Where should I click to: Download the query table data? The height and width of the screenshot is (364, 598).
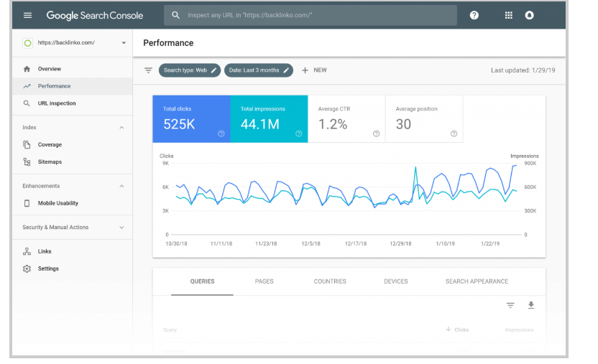click(531, 305)
